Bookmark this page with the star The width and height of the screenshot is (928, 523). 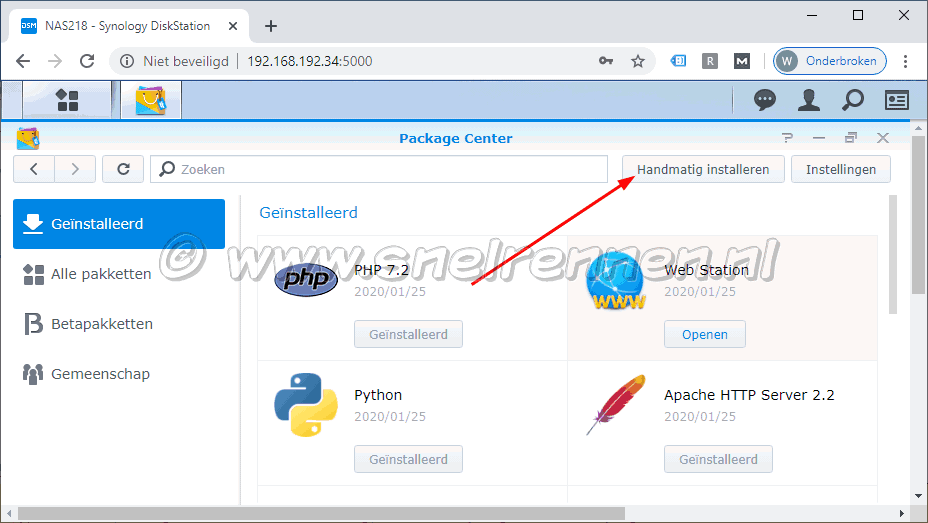637,61
